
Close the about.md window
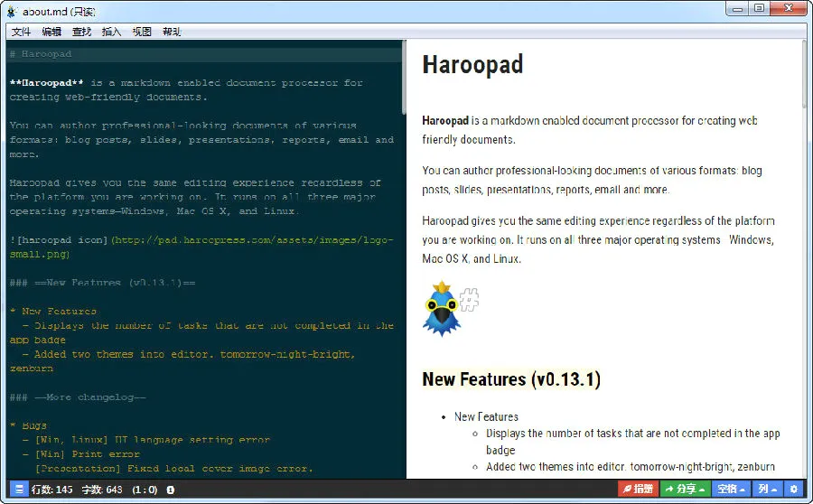(x=788, y=9)
